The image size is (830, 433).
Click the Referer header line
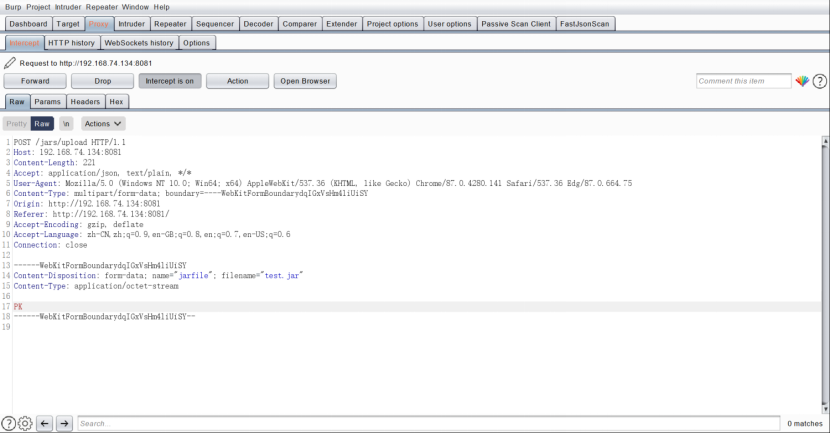click(91, 214)
